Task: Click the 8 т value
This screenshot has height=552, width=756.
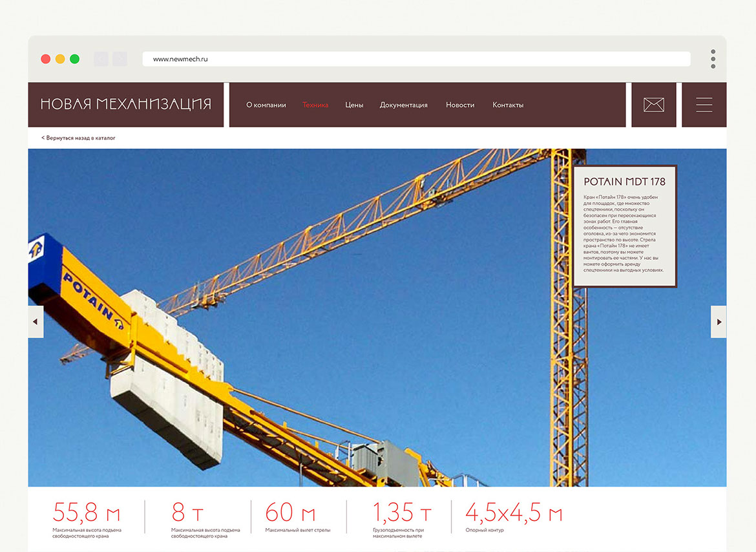Action: coord(187,512)
